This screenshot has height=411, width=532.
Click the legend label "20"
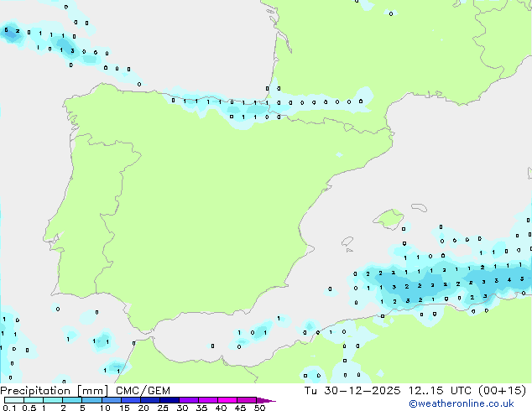coord(143,408)
